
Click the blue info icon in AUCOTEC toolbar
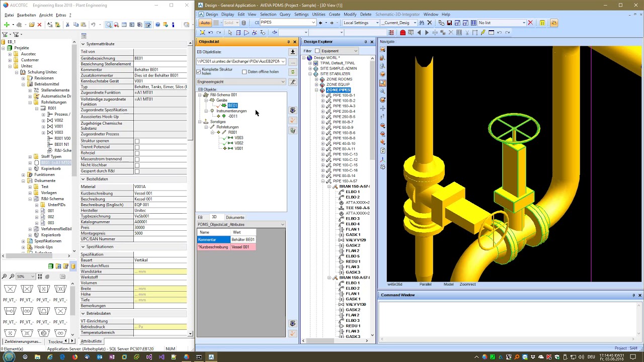tap(173, 25)
